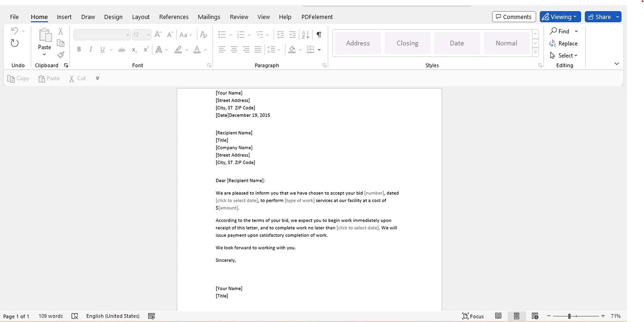Open the Review tab
The width and height of the screenshot is (644, 322).
239,17
